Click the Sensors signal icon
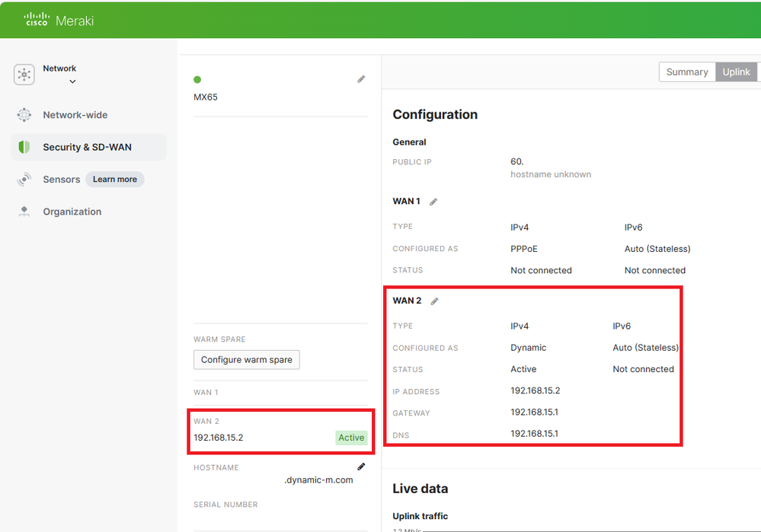This screenshot has height=532, width=761. [x=24, y=180]
